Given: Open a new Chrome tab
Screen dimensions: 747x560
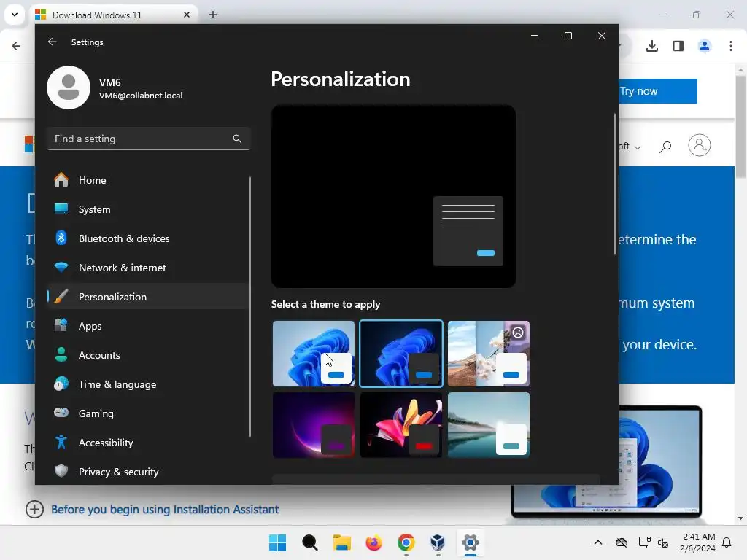Looking at the screenshot, I should point(213,15).
